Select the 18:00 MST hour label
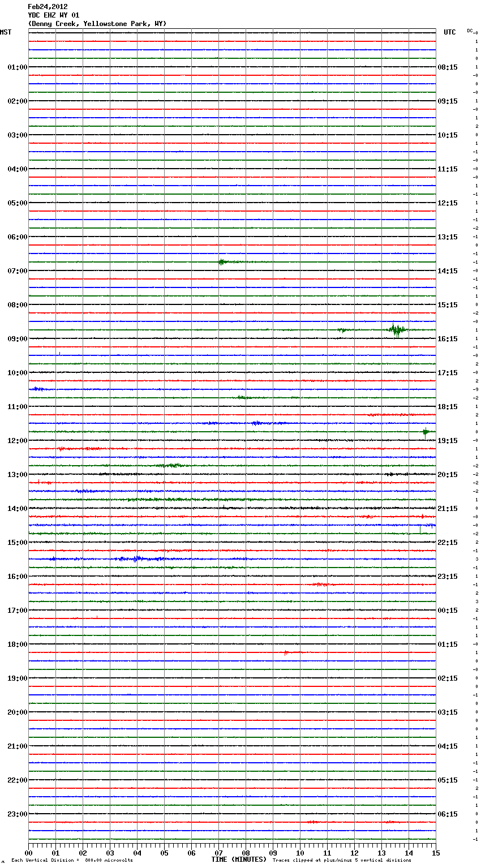The width and height of the screenshot is (481, 868). click(x=17, y=644)
